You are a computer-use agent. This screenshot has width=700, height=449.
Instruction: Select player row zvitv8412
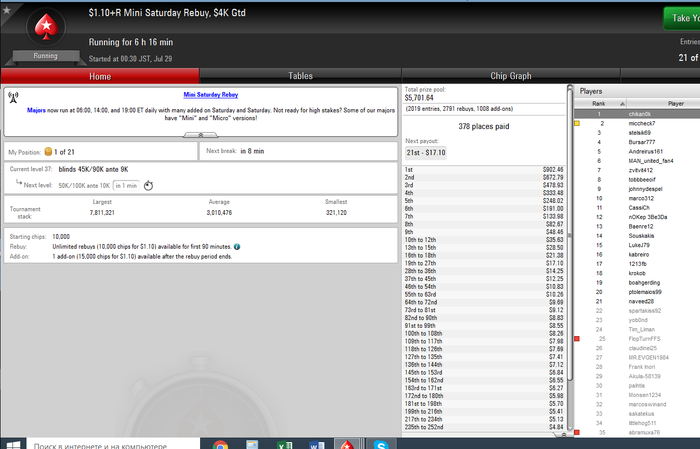tap(637, 170)
